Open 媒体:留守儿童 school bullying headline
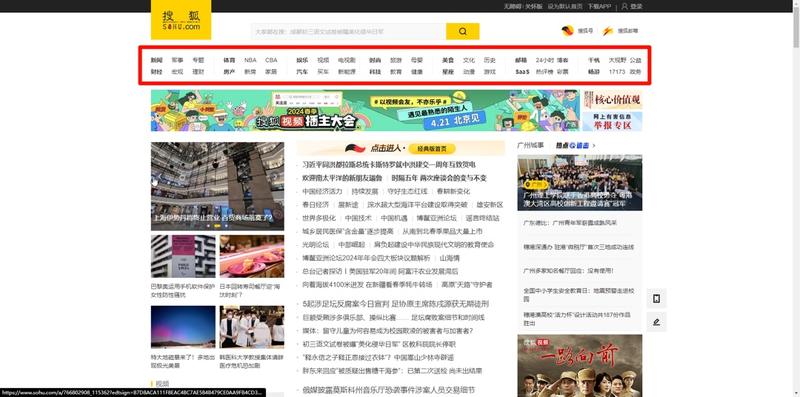800x397 pixels. click(388, 331)
